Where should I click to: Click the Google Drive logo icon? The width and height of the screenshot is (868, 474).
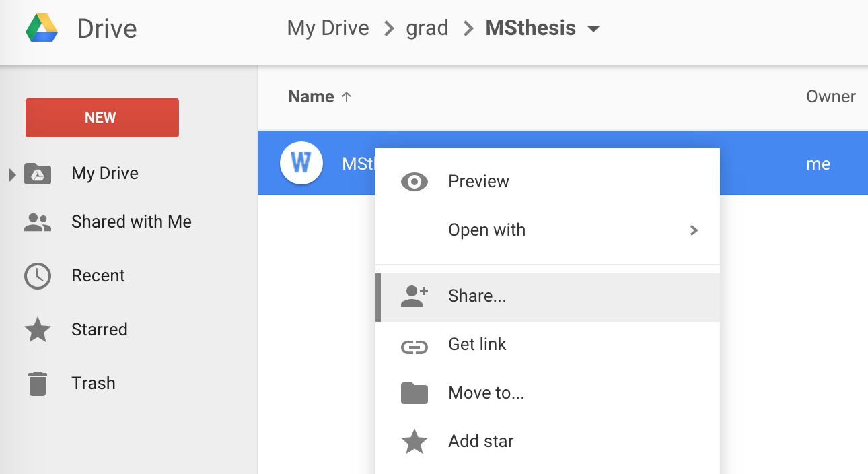coord(42,28)
